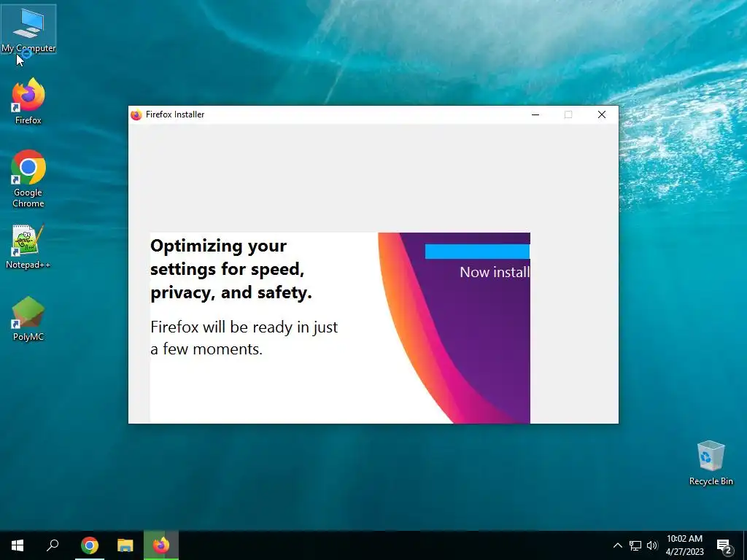Click the 'Optimizing your settings' heading
747x560 pixels.
tap(231, 269)
